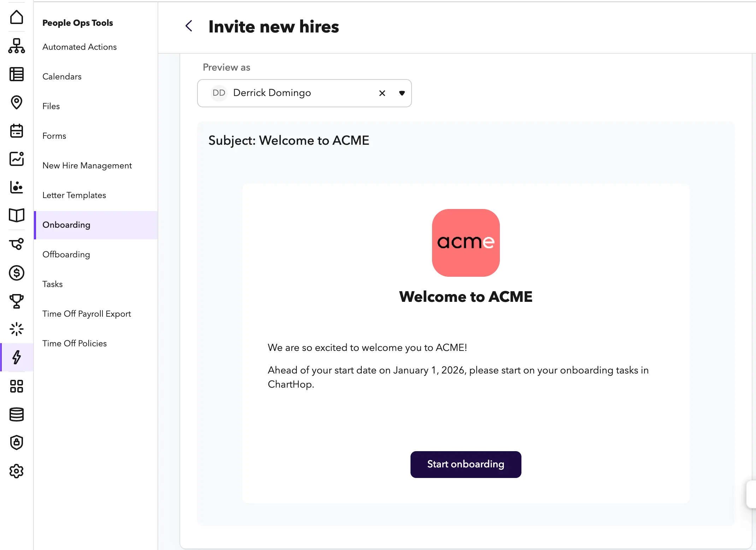Click the 'Welcome to ACME' email heading
The height and width of the screenshot is (550, 756).
[466, 297]
